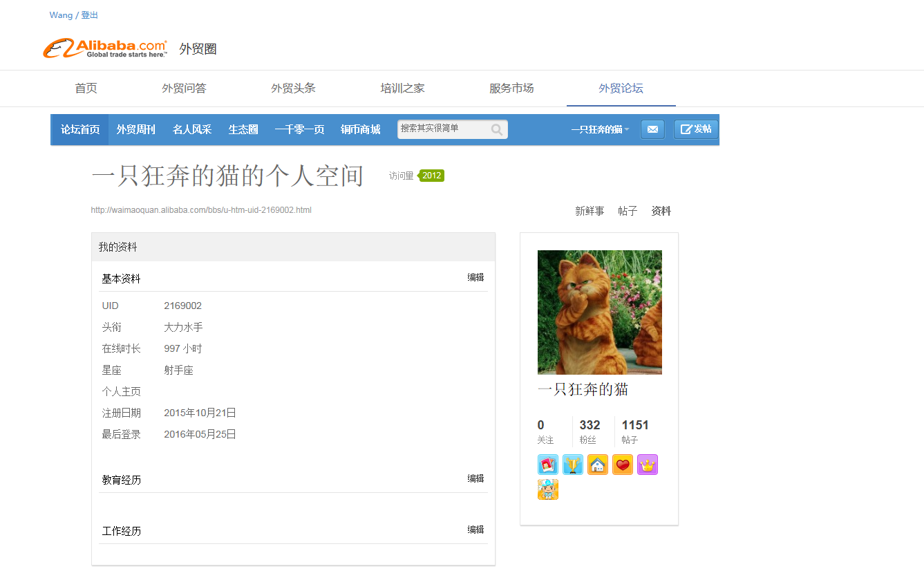Screen dimensions: 924x580
Task: Click 编辑 next to 工作经历
Action: pos(475,530)
